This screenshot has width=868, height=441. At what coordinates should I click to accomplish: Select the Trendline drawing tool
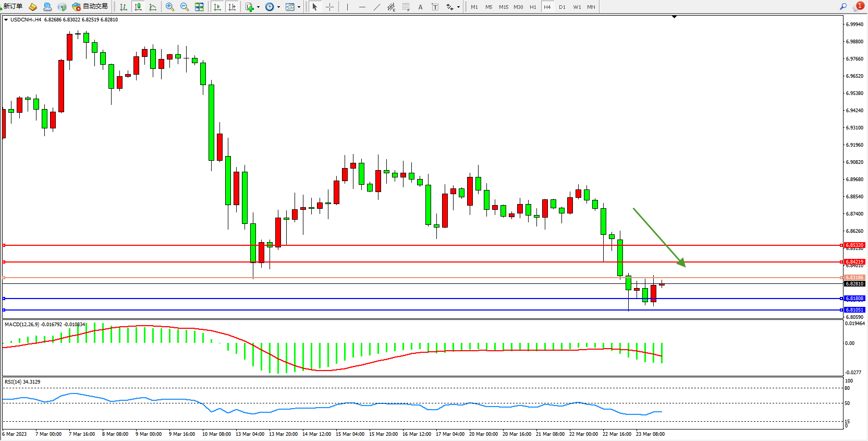376,7
